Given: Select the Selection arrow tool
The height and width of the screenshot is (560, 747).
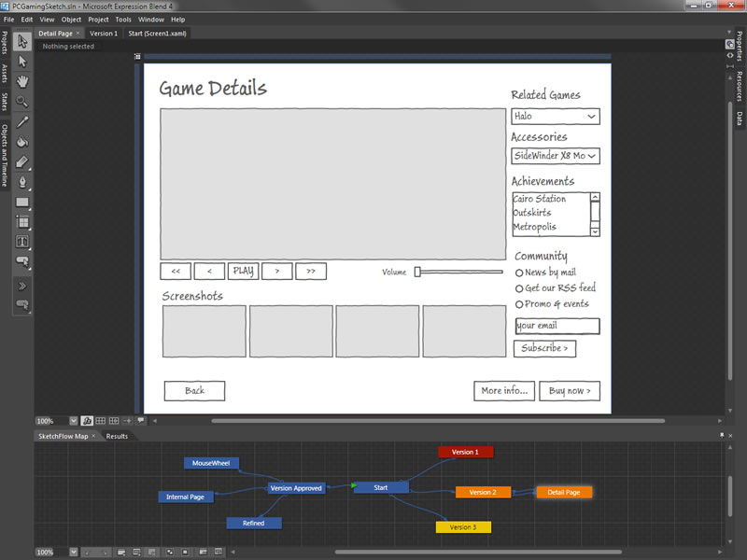Looking at the screenshot, I should pyautogui.click(x=22, y=41).
